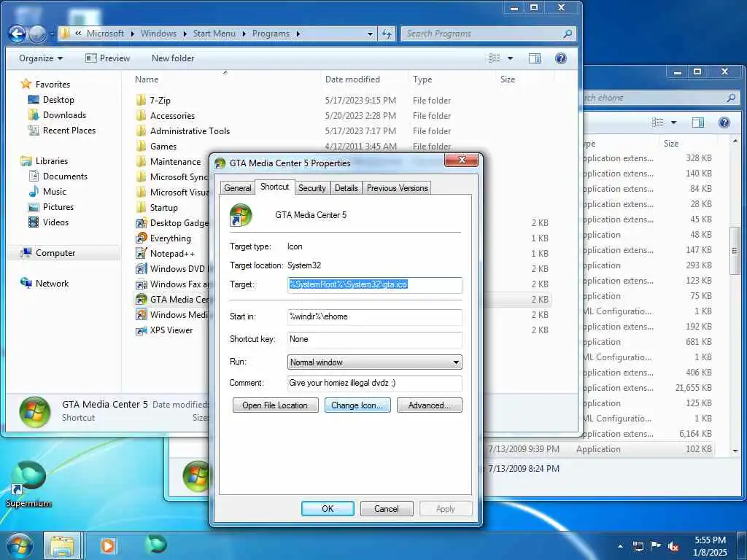Click Preview in the Explorer toolbar
Image resolution: width=747 pixels, height=560 pixels.
coord(108,58)
